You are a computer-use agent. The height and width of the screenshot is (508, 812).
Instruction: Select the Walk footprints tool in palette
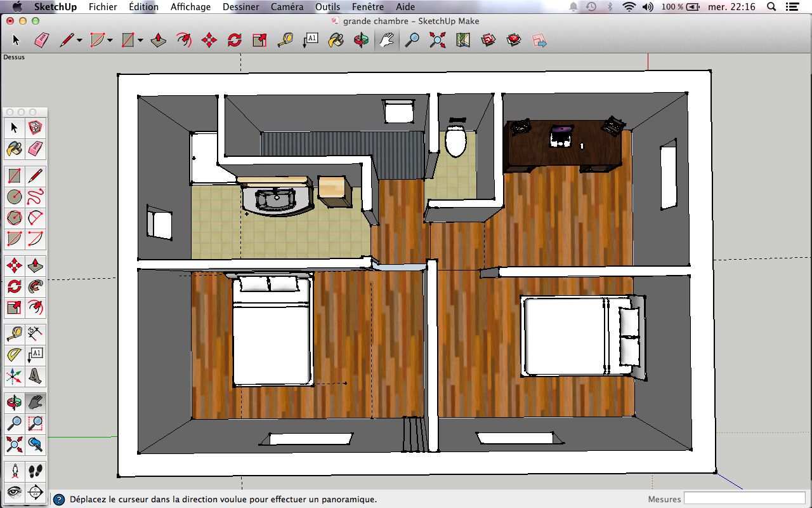click(x=36, y=471)
